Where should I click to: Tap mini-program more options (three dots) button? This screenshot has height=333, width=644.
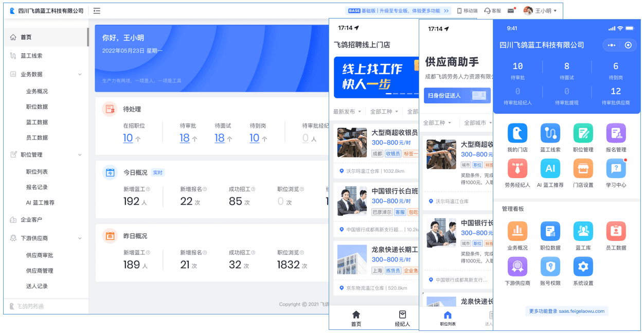point(611,45)
